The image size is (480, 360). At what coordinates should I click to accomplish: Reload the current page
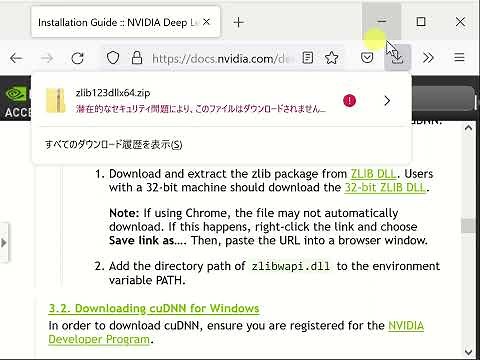pyautogui.click(x=78, y=58)
